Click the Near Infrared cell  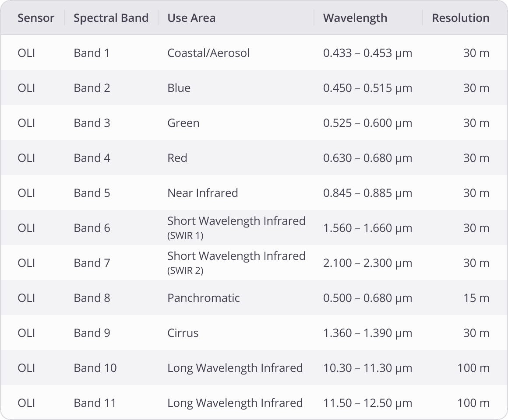tap(202, 193)
